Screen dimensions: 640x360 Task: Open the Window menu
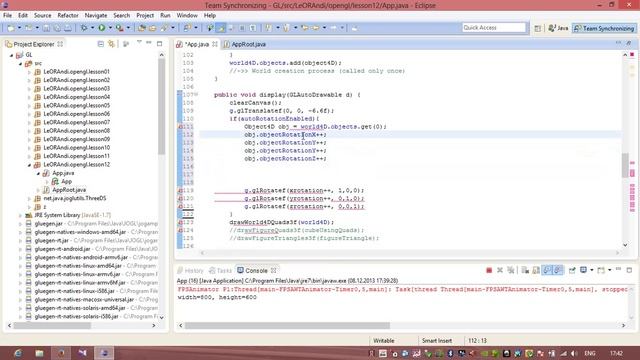(187, 16)
